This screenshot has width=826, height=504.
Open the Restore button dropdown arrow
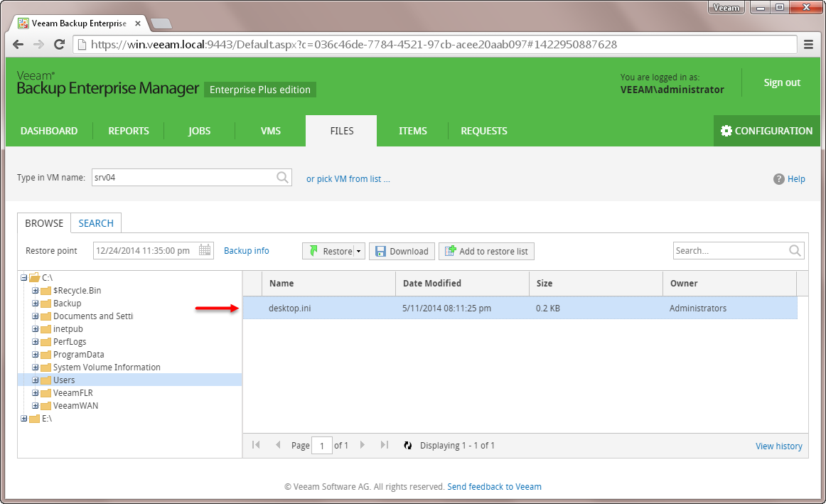(x=359, y=251)
